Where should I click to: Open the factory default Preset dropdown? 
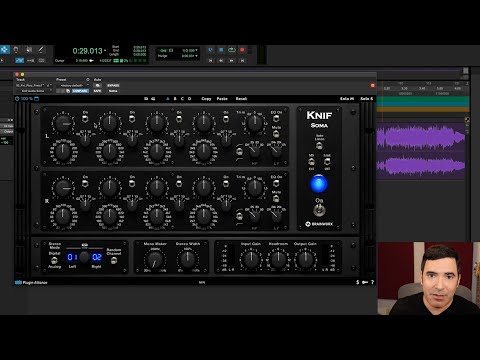[x=73, y=85]
